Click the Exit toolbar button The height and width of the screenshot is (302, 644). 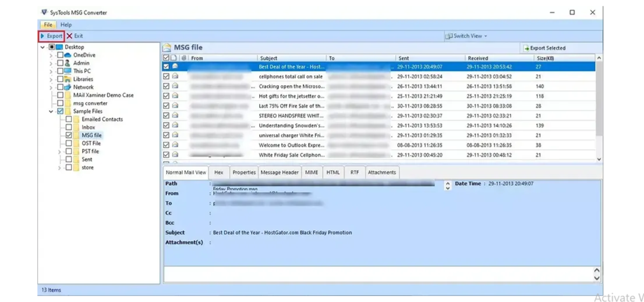pyautogui.click(x=75, y=36)
